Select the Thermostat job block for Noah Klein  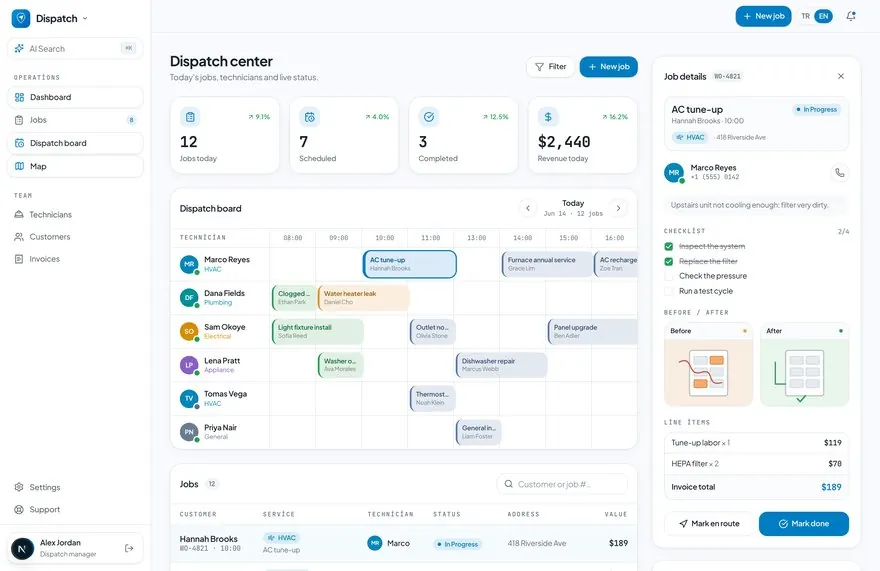[433, 399]
